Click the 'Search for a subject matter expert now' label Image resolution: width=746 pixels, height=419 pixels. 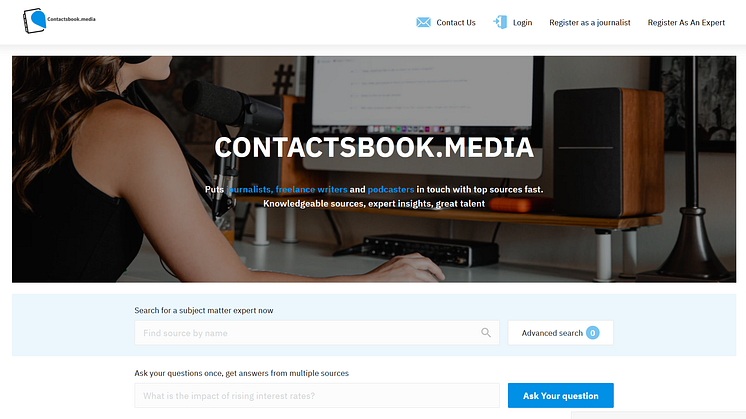[203, 310]
